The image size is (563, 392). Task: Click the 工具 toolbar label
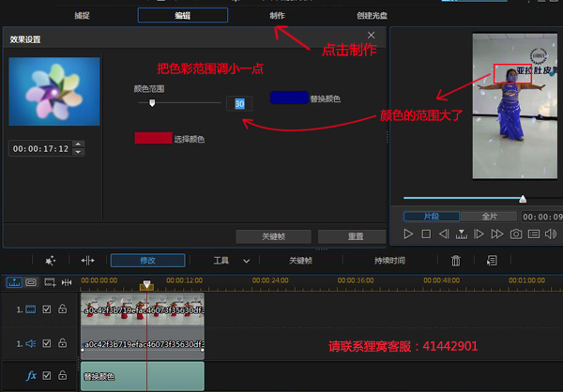[x=221, y=261]
